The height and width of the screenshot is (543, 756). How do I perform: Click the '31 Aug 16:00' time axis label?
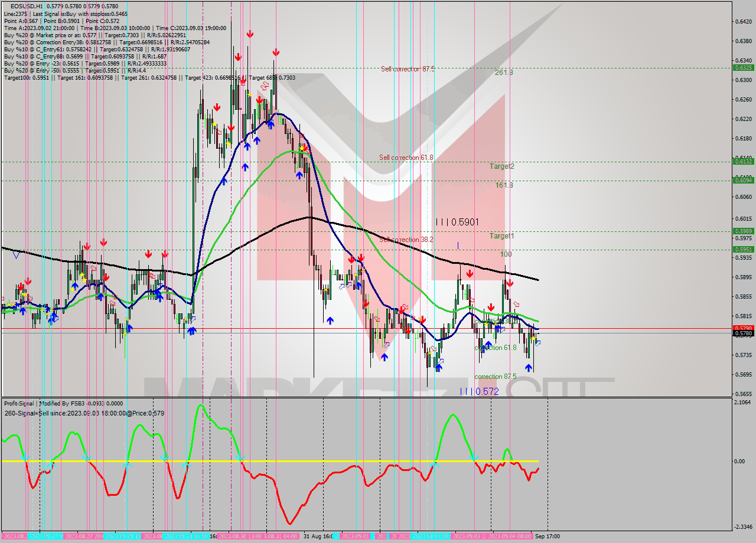318,537
